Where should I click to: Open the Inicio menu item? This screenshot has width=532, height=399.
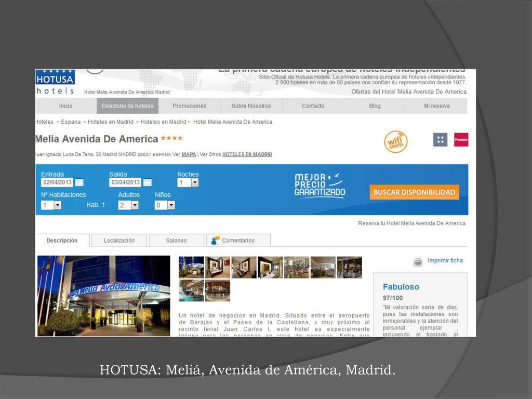66,106
